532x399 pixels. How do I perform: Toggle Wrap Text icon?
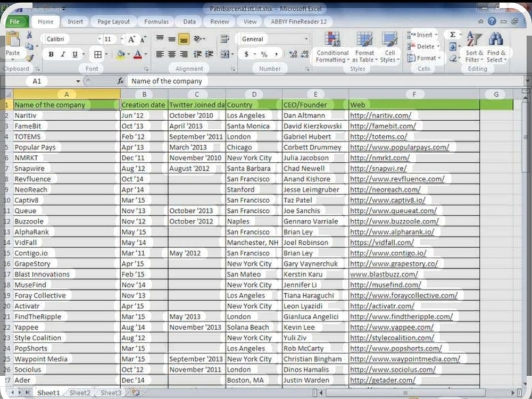225,39
